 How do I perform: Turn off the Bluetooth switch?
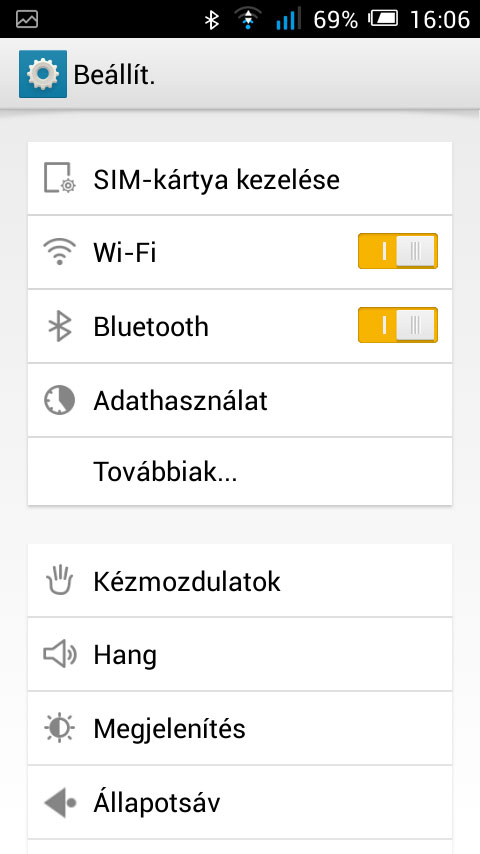(x=398, y=325)
